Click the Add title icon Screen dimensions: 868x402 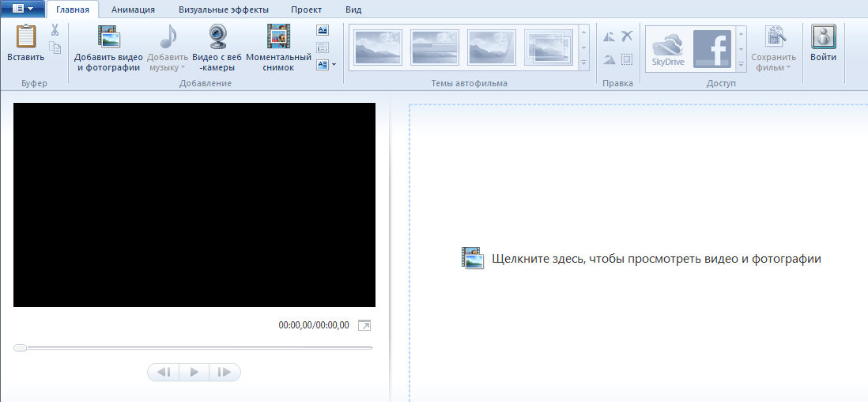pos(323,30)
